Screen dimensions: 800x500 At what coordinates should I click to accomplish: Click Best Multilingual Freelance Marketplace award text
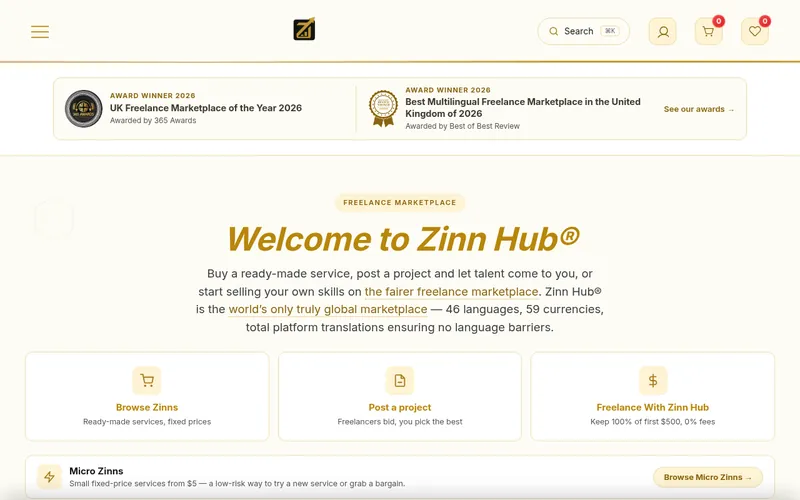pyautogui.click(x=523, y=108)
